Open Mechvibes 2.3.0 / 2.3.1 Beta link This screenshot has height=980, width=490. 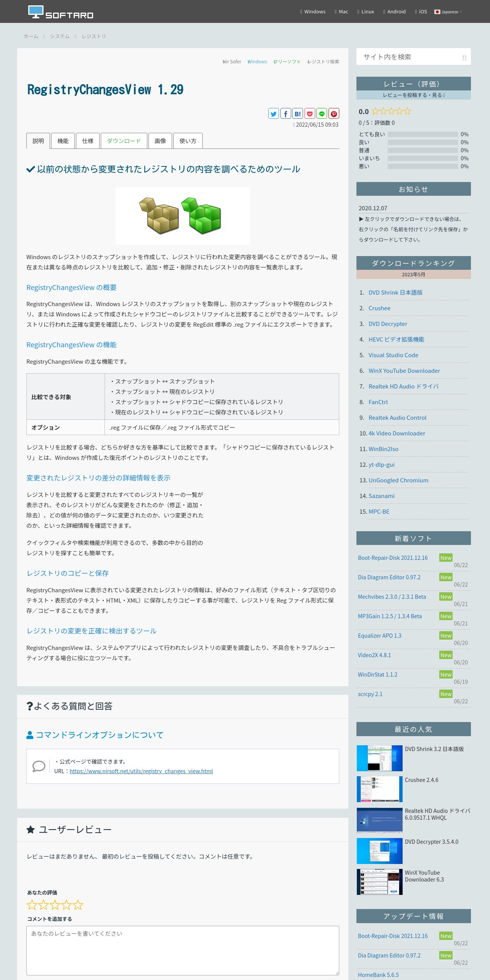[392, 596]
